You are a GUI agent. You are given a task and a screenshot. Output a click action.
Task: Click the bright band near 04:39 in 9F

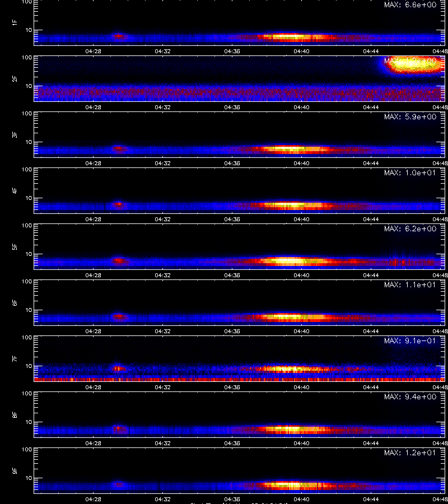(291, 484)
